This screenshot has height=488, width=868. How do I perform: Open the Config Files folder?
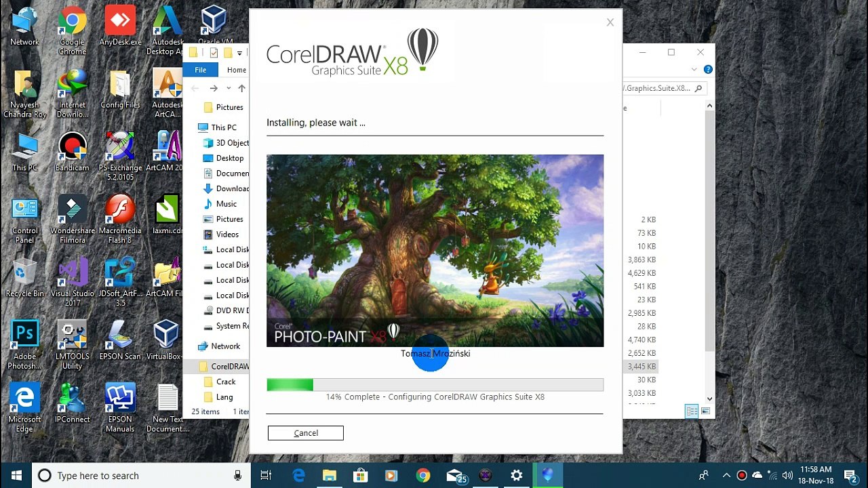(x=120, y=89)
